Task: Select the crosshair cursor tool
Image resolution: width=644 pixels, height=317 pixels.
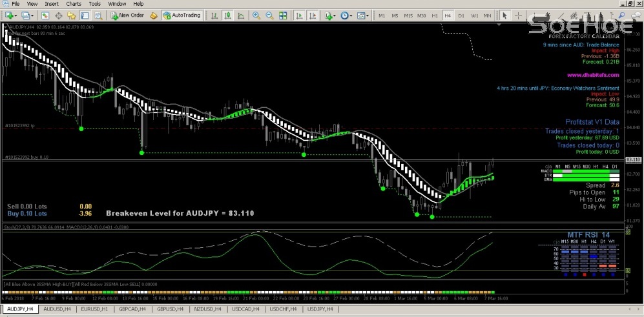Action: (x=518, y=15)
